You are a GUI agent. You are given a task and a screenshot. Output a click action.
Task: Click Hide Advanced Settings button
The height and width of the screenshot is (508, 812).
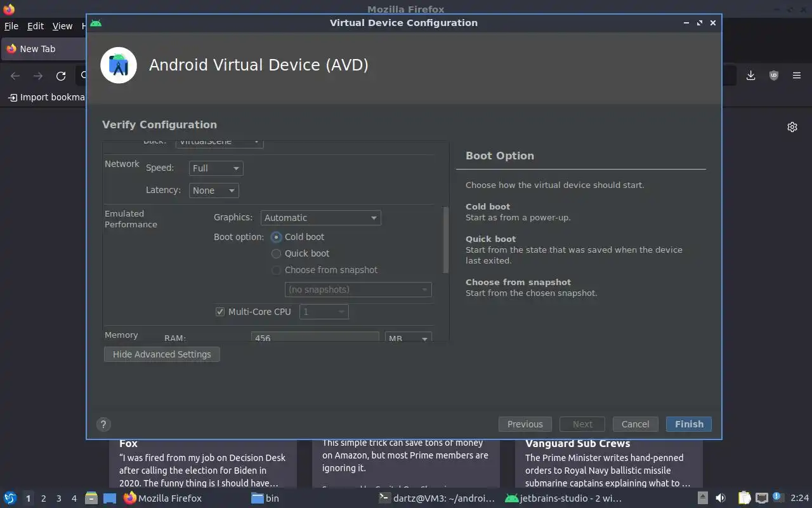tap(162, 354)
